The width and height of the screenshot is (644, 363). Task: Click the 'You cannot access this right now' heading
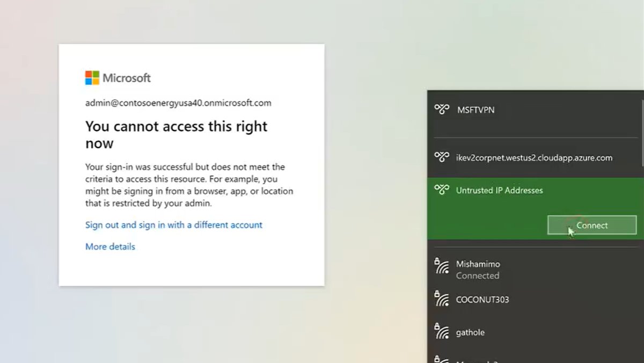pos(176,135)
